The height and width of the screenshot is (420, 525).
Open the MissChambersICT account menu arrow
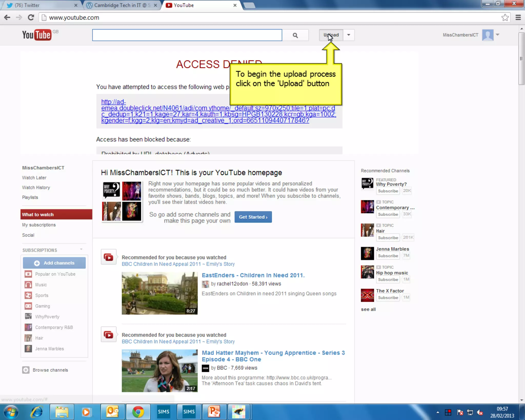click(498, 35)
